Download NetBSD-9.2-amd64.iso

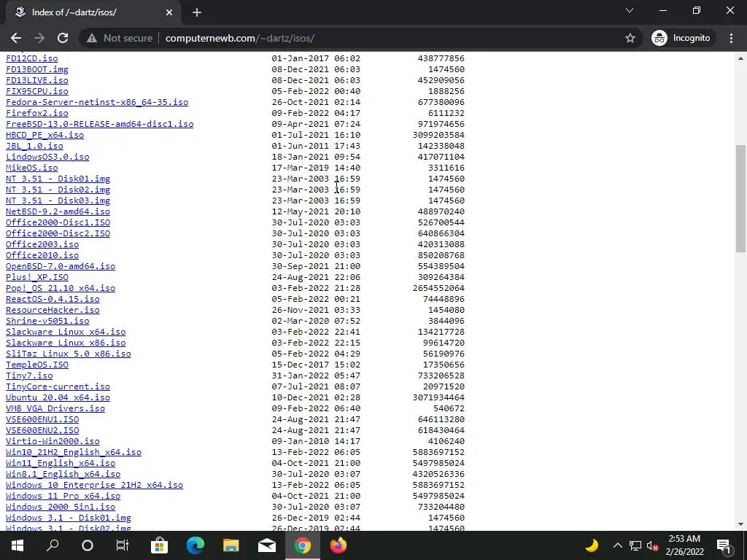[x=58, y=211]
